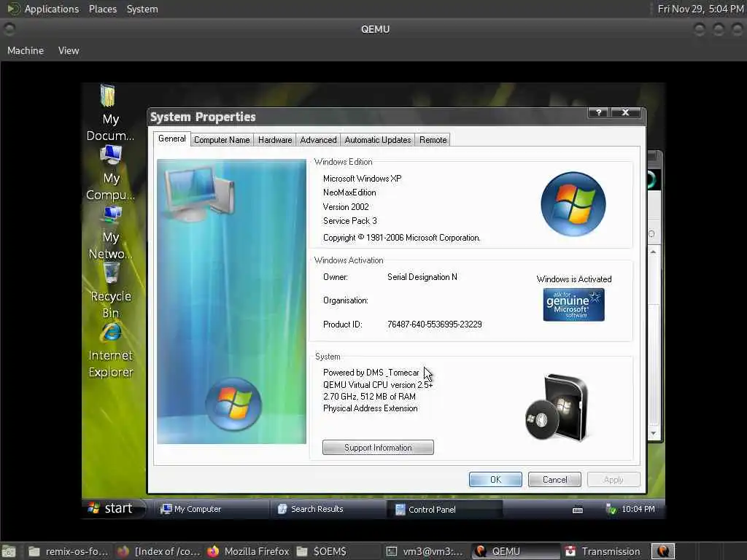This screenshot has width=747, height=560.
Task: Open the Hardware tab
Action: pyautogui.click(x=275, y=140)
